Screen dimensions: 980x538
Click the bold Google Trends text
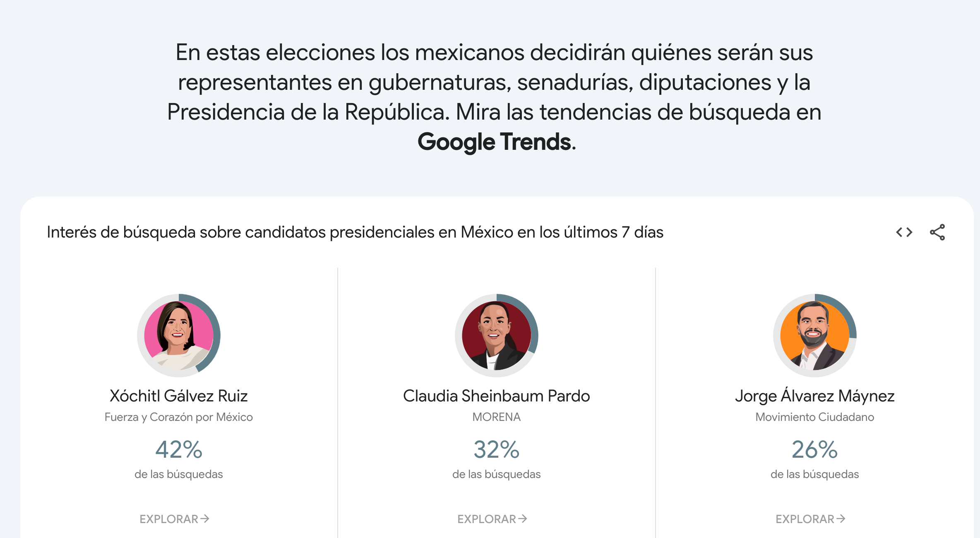[x=495, y=142]
